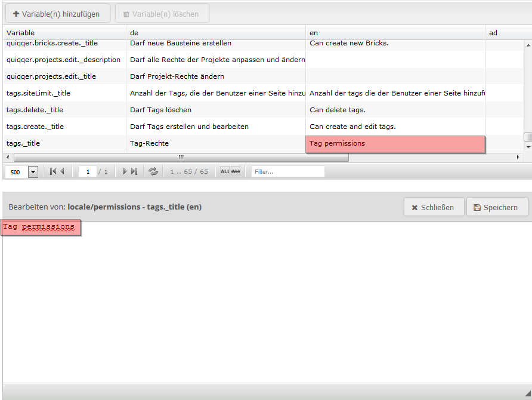Go to next page of grid

(125, 171)
